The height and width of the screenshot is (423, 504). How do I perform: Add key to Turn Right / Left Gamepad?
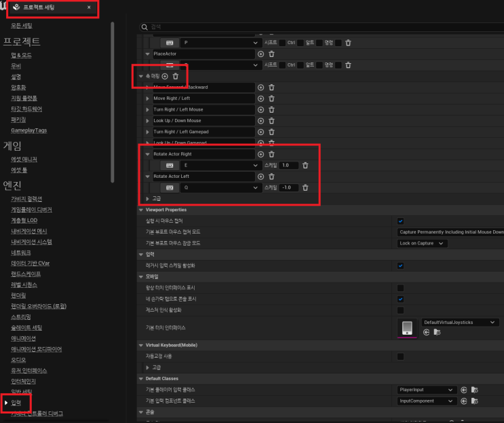click(x=260, y=132)
